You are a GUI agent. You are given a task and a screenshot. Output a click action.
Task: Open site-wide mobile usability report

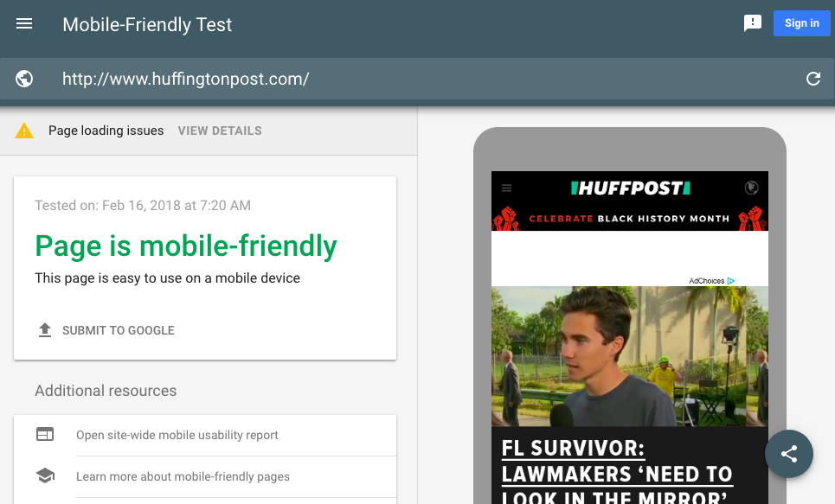177,435
